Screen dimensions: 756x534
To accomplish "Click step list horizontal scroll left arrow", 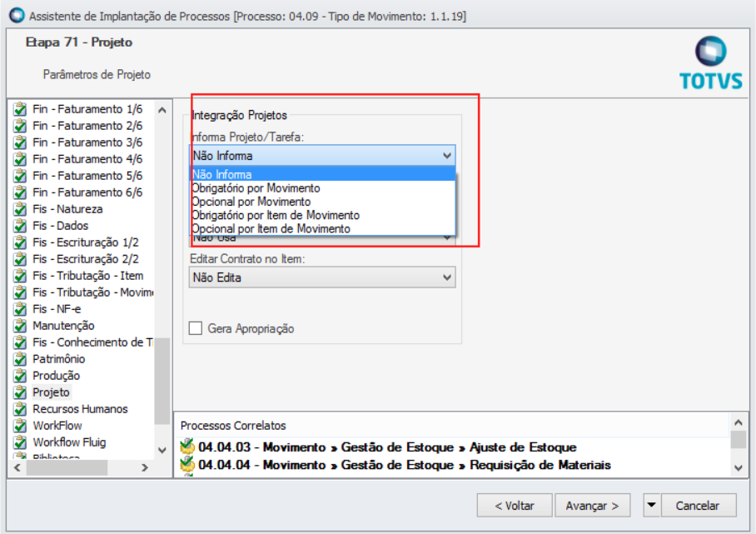I will [x=17, y=467].
